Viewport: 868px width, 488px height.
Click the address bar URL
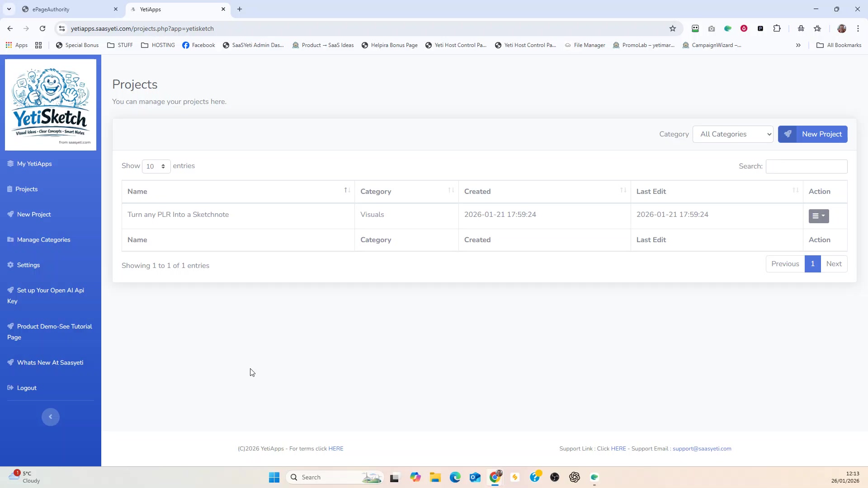point(142,28)
